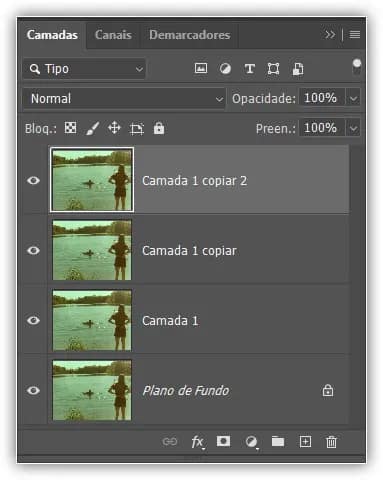Hide the Camada 1 copiar 2 layer
This screenshot has height=480, width=383.
[33, 180]
